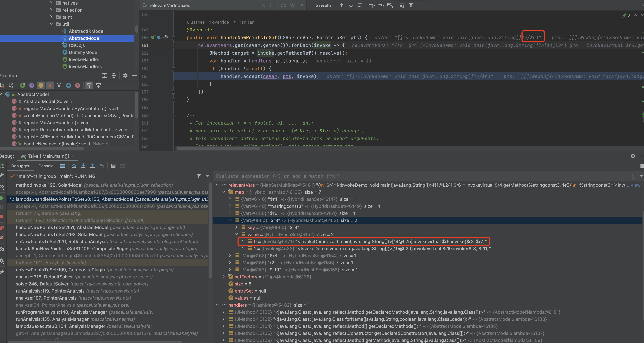
Task: Collapse the util folder
Action: click(x=51, y=24)
